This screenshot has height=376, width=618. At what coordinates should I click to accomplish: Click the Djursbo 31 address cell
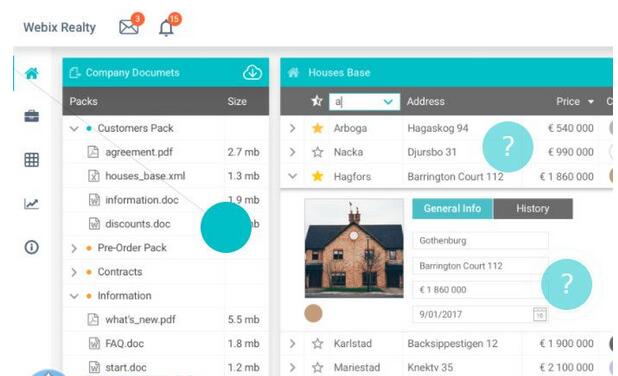[432, 152]
